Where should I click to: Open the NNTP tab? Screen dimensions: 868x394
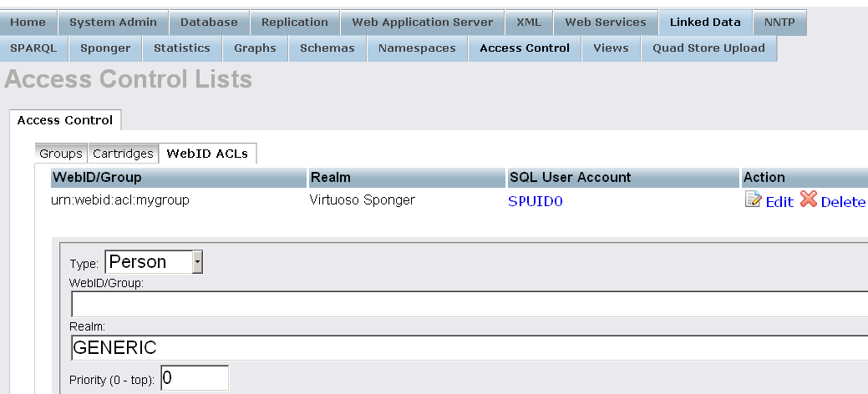[x=779, y=23]
